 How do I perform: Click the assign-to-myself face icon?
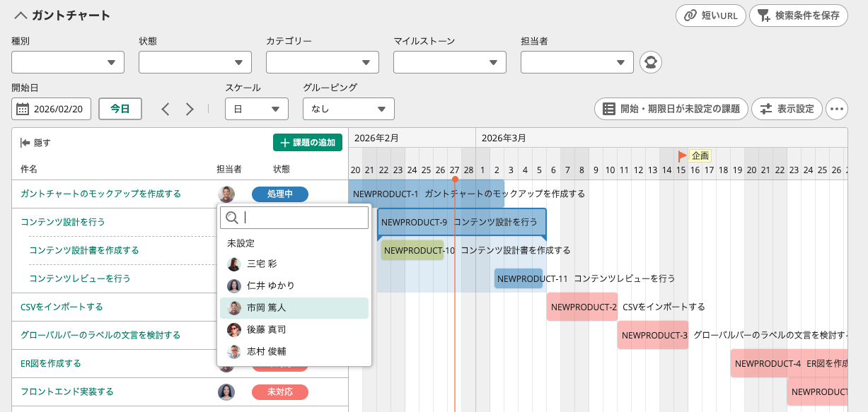click(x=651, y=62)
